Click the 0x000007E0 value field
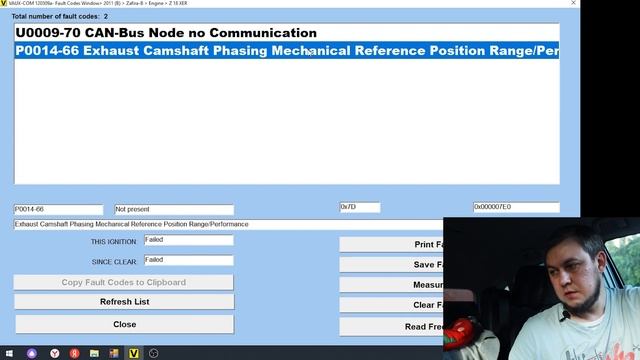The image size is (640, 360). [516, 207]
